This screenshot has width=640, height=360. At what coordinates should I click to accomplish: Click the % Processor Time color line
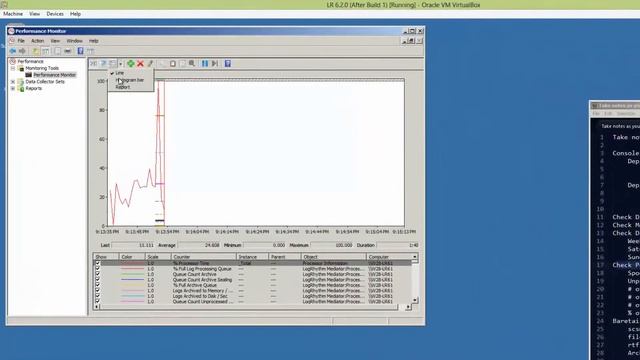point(133,264)
